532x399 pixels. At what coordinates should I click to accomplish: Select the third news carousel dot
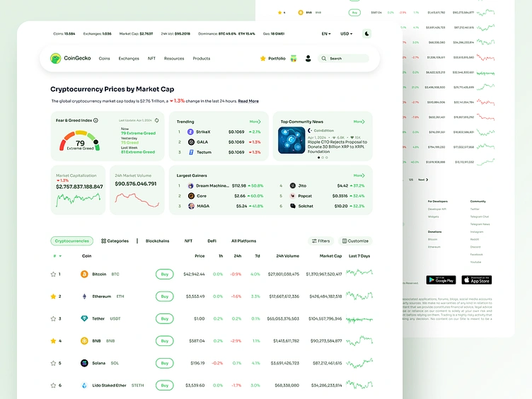tap(327, 158)
